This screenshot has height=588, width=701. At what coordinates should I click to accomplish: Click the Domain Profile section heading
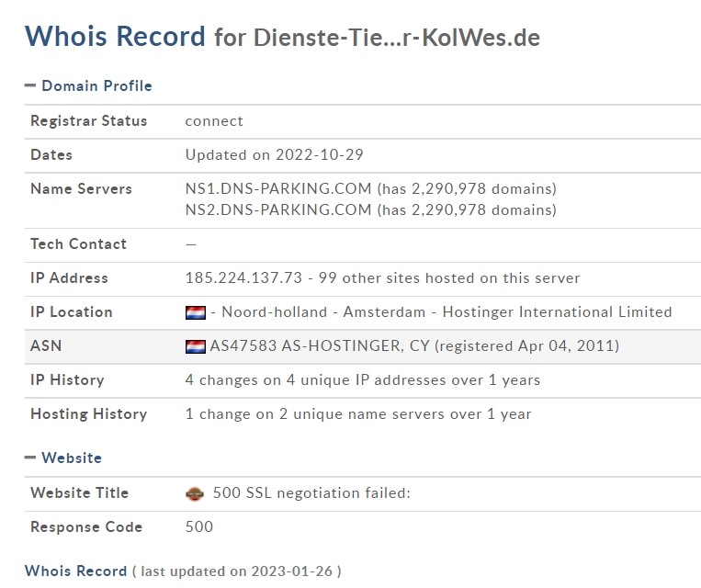pos(96,85)
